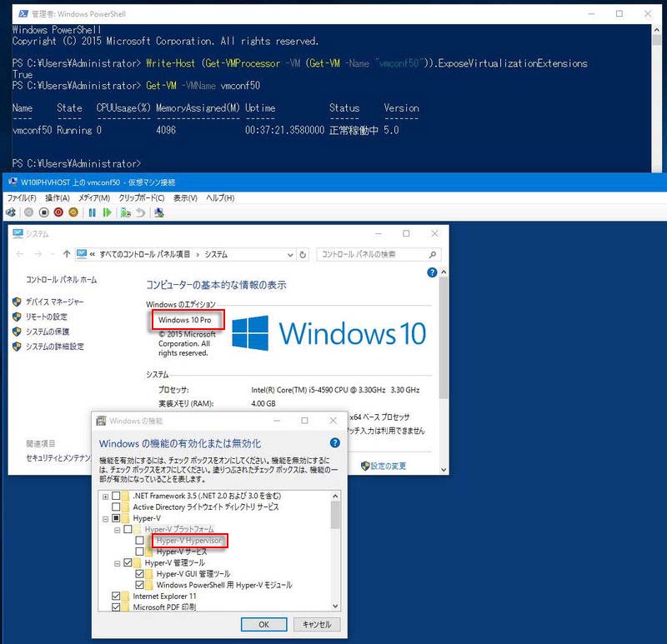Click the features list scroll up arrow
The image size is (667, 644).
point(335,496)
